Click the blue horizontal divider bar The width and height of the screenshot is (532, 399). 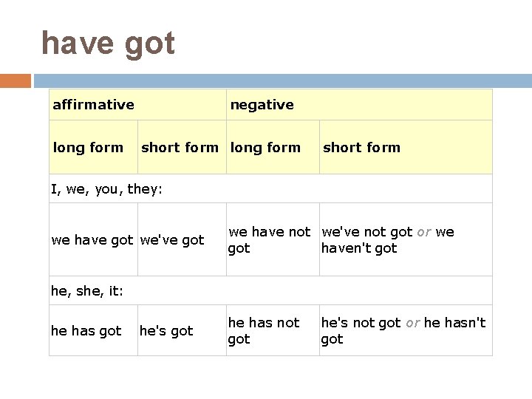tap(282, 81)
